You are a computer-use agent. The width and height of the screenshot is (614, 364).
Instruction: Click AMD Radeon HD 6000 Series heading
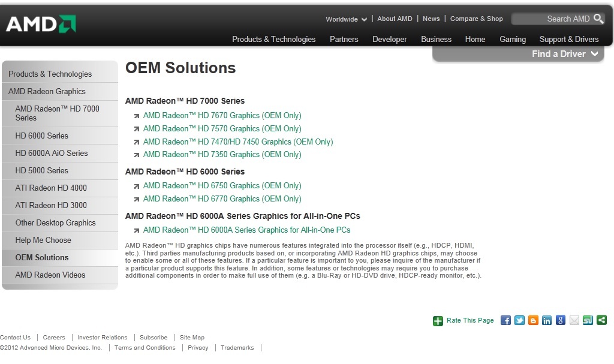[185, 172]
